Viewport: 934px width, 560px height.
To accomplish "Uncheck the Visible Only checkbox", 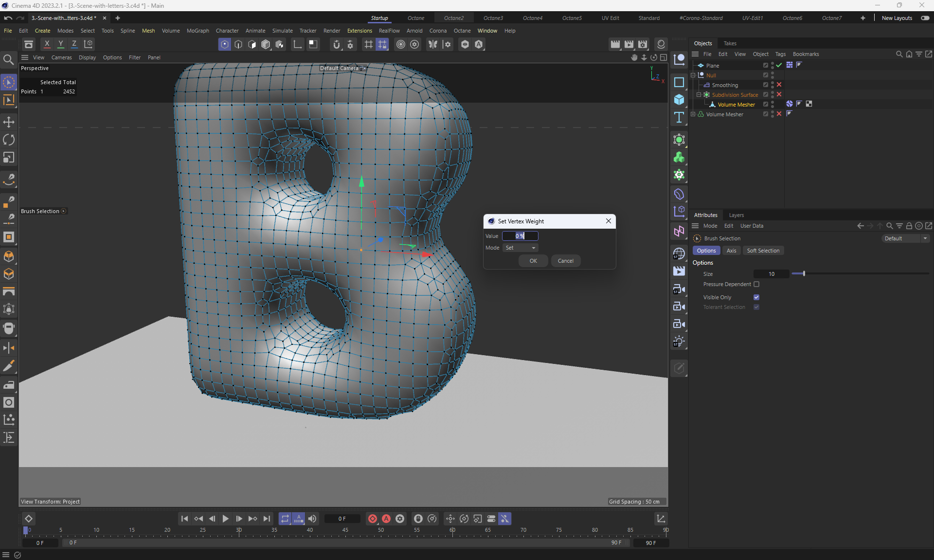I will 756,297.
